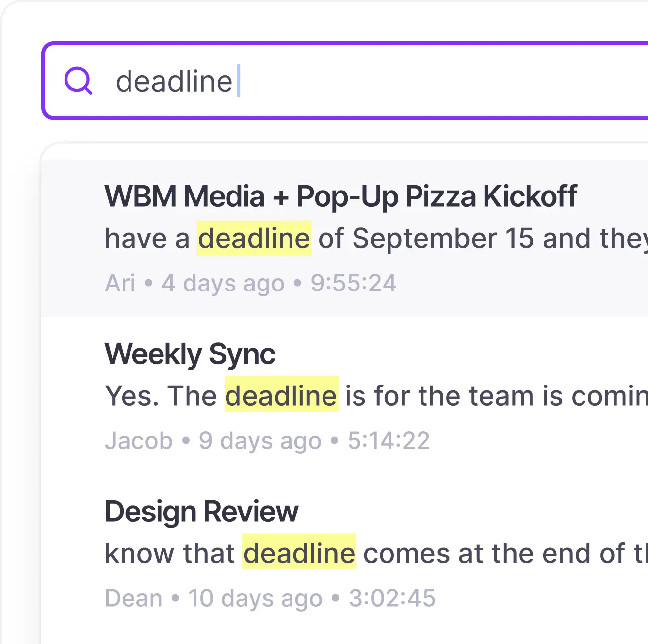The height and width of the screenshot is (644, 648).
Task: Click highlighted "deadline" in the September 15 snippet
Action: 254,238
